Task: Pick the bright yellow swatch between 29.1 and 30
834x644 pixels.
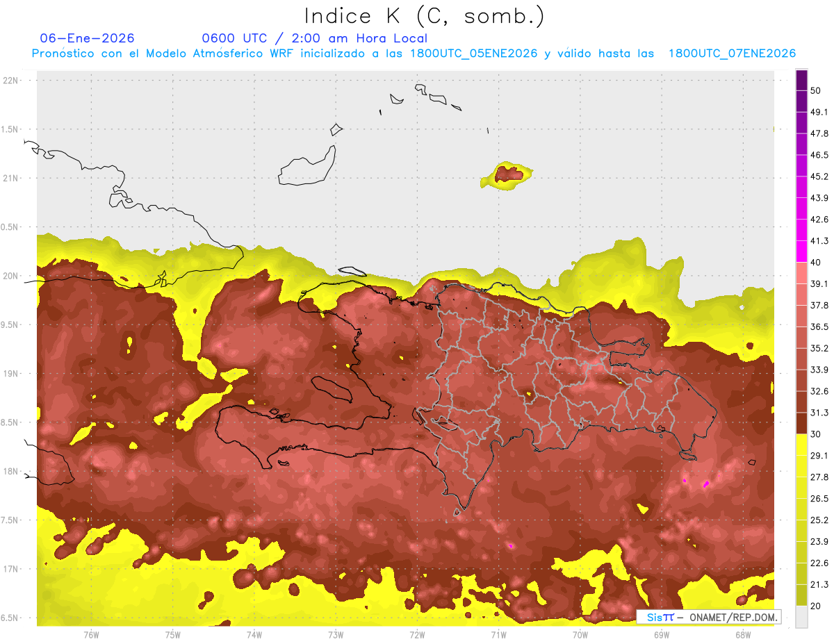Action: (801, 445)
